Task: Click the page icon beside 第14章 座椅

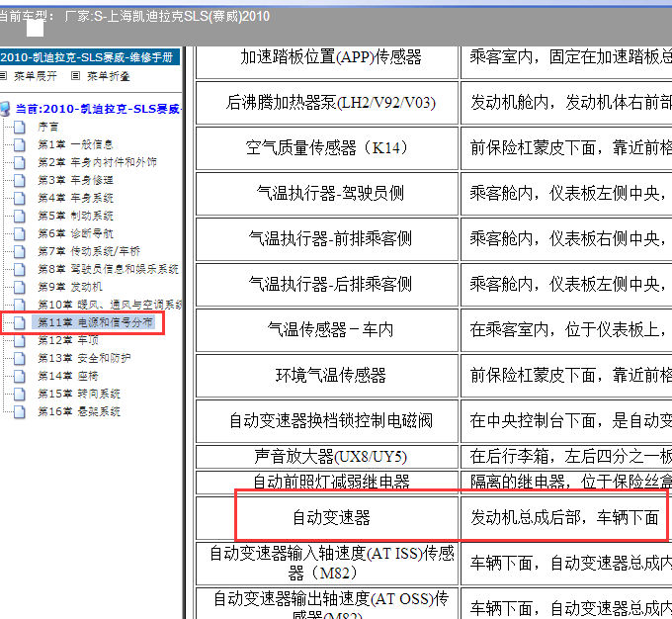Action: (20, 376)
